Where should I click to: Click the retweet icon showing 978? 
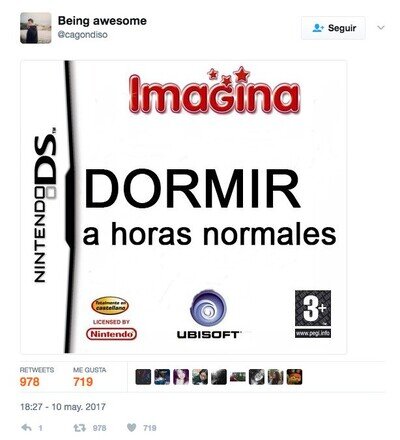(x=79, y=428)
